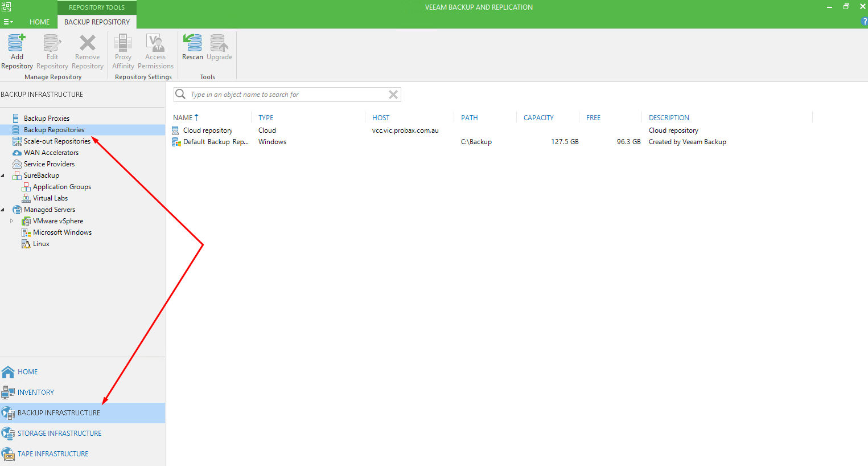Collapse the Managed Servers node
This screenshot has width=868, height=466.
pos(3,210)
